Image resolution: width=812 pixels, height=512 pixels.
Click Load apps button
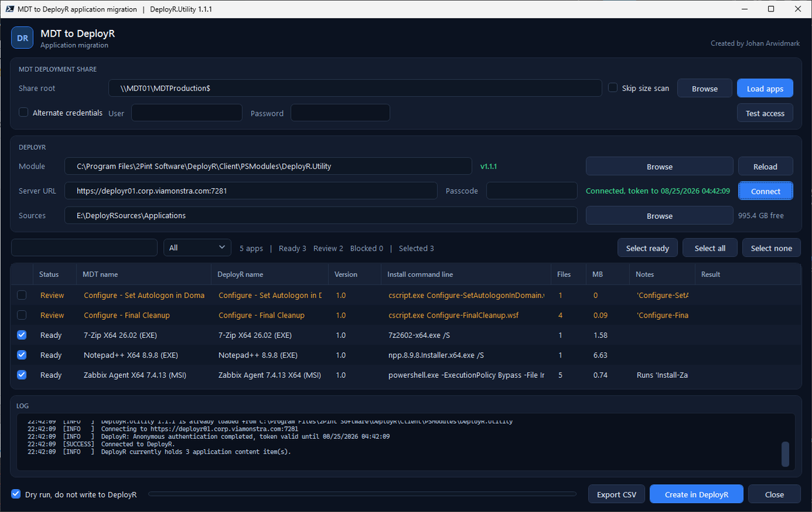765,89
